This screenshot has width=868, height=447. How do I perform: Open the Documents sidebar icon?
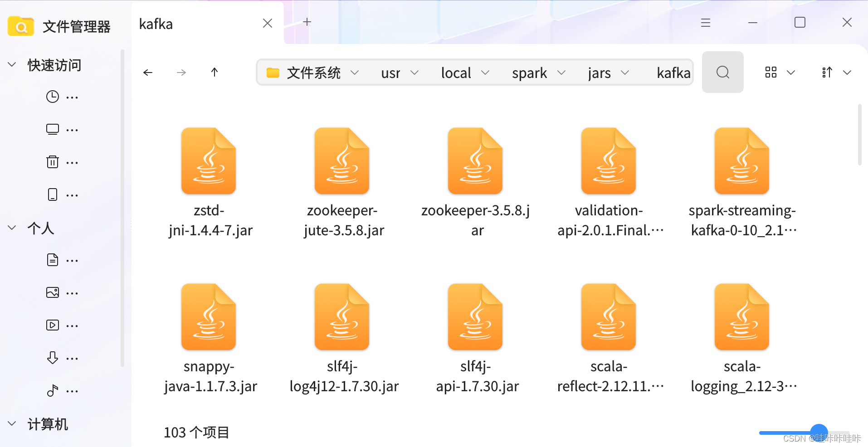(53, 260)
